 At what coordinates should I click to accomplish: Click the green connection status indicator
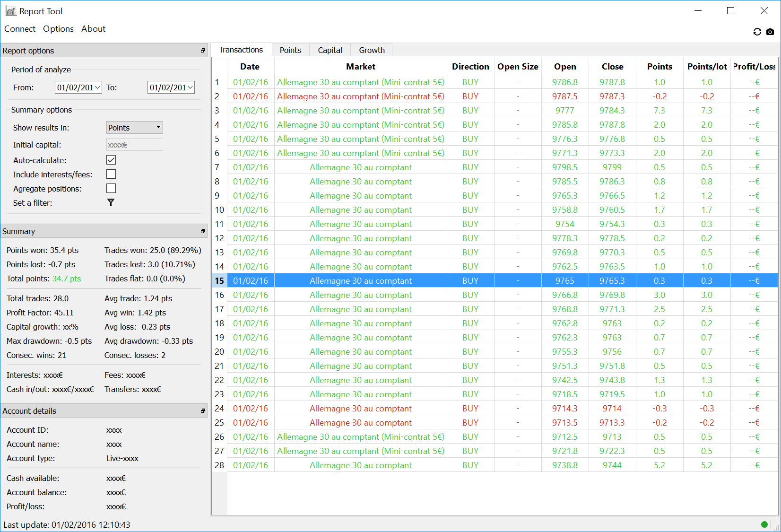point(764,524)
